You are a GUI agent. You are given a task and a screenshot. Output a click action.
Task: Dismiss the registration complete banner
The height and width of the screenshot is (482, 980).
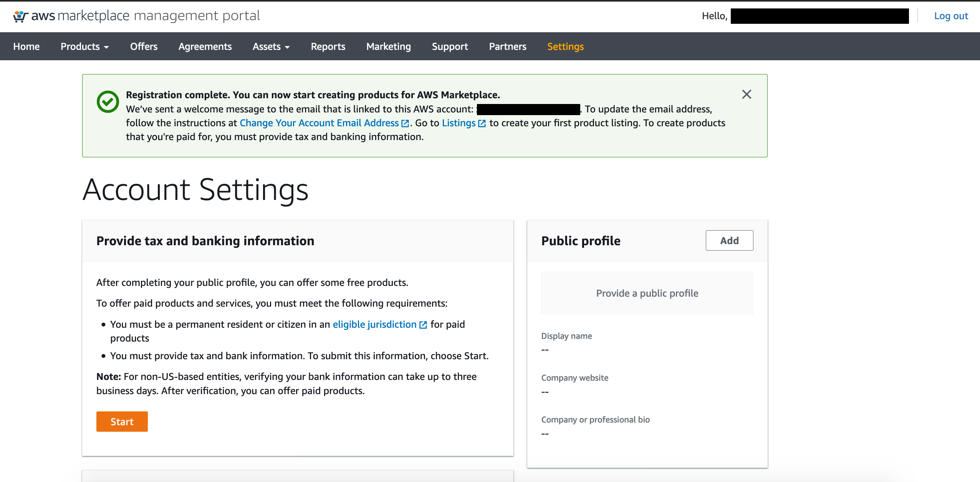click(x=746, y=94)
